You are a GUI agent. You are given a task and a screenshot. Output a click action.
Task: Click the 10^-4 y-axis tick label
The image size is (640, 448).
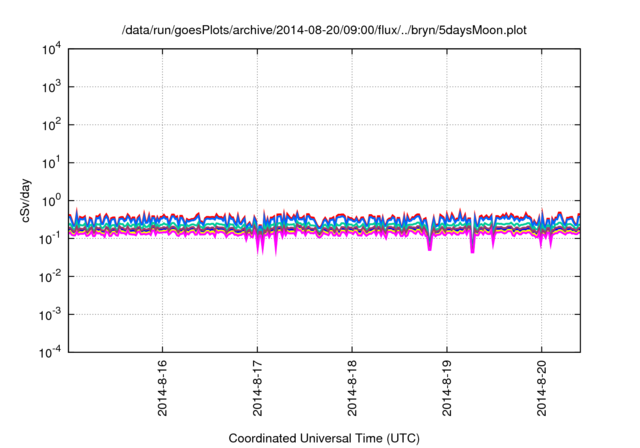click(50, 352)
